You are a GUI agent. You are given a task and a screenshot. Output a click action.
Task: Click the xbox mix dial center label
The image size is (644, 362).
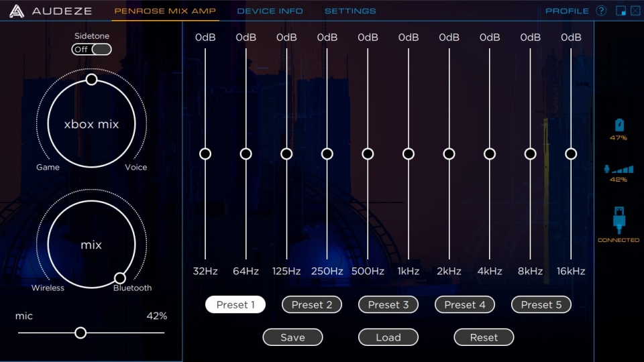pos(91,124)
